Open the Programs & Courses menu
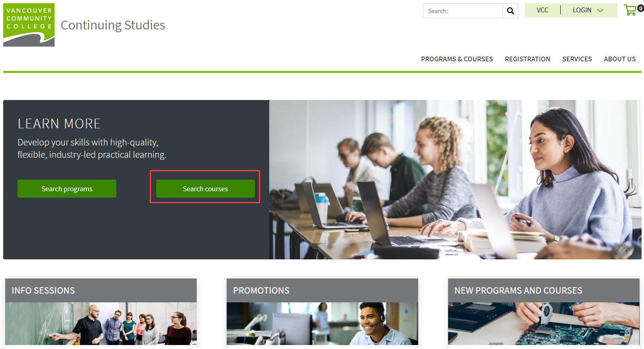The image size is (644, 349). pos(457,59)
